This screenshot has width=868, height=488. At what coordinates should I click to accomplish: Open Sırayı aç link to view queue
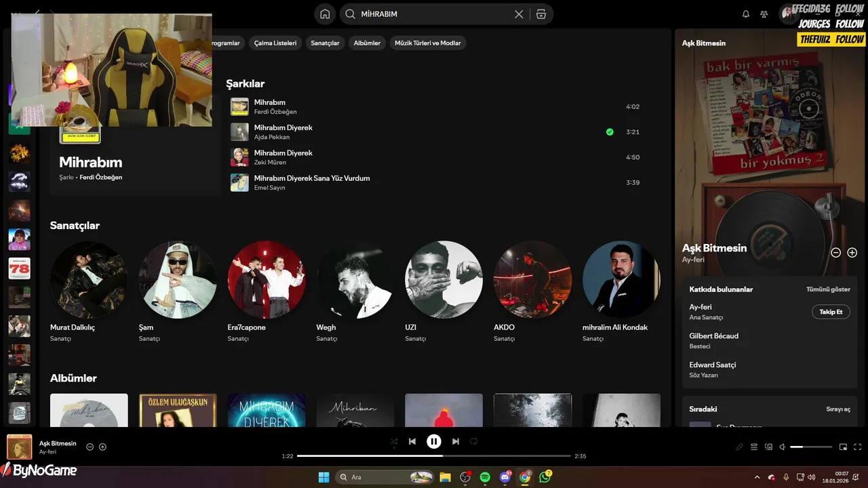click(x=838, y=409)
